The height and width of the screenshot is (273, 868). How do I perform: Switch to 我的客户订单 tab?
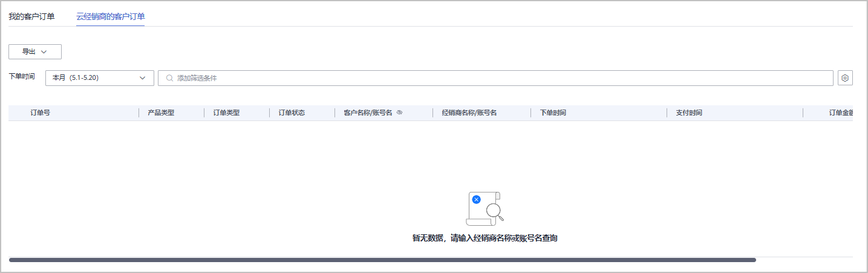(x=31, y=16)
